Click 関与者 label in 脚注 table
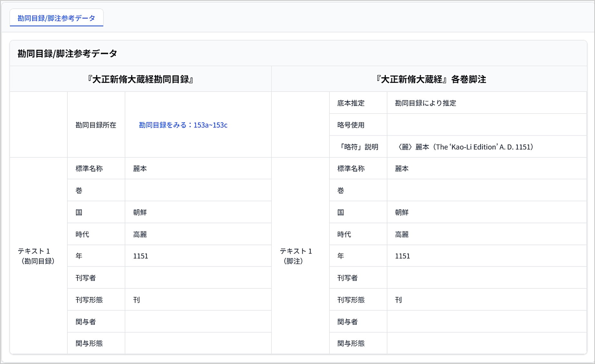 point(347,322)
